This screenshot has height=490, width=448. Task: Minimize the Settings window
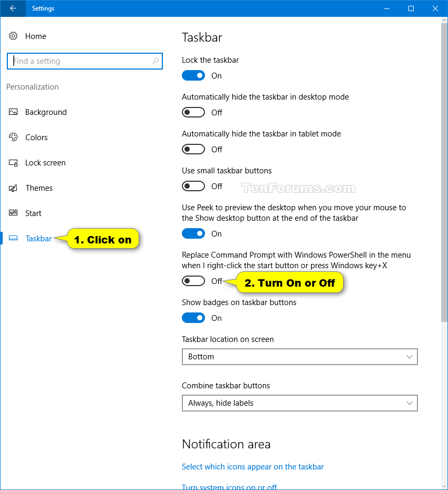coord(387,8)
